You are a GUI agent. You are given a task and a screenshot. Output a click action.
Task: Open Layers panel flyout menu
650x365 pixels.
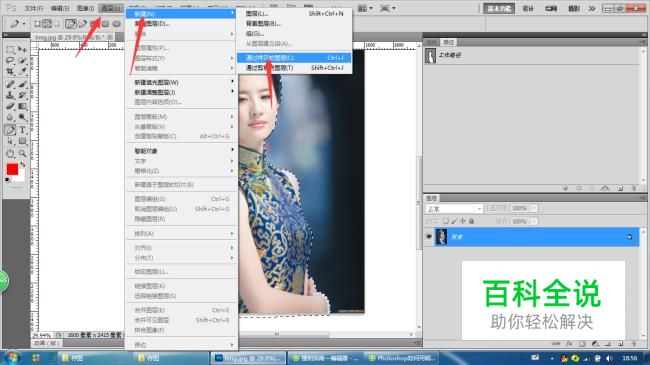(643, 198)
